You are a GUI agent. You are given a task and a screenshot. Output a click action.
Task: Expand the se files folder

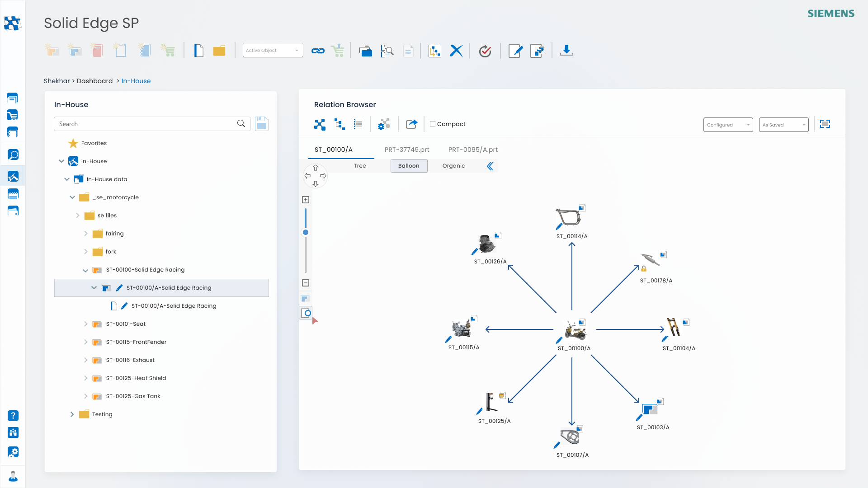[x=78, y=216]
